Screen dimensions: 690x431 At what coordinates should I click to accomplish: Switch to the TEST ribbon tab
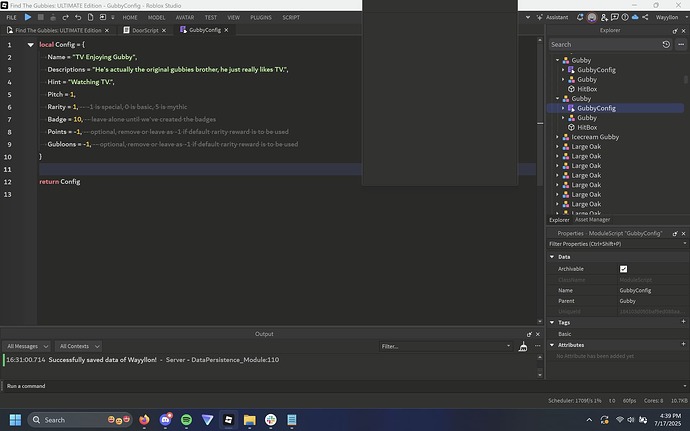211,17
